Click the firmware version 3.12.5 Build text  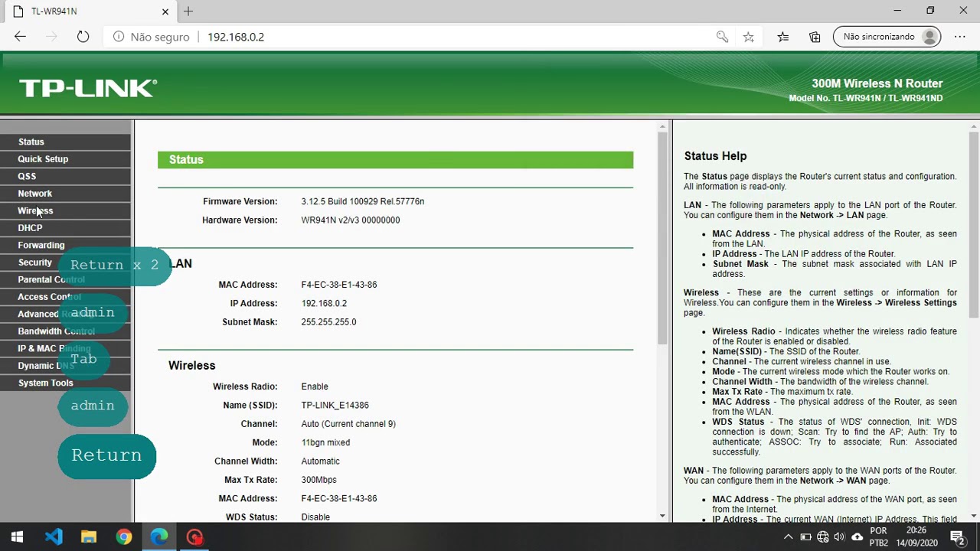[x=363, y=201]
